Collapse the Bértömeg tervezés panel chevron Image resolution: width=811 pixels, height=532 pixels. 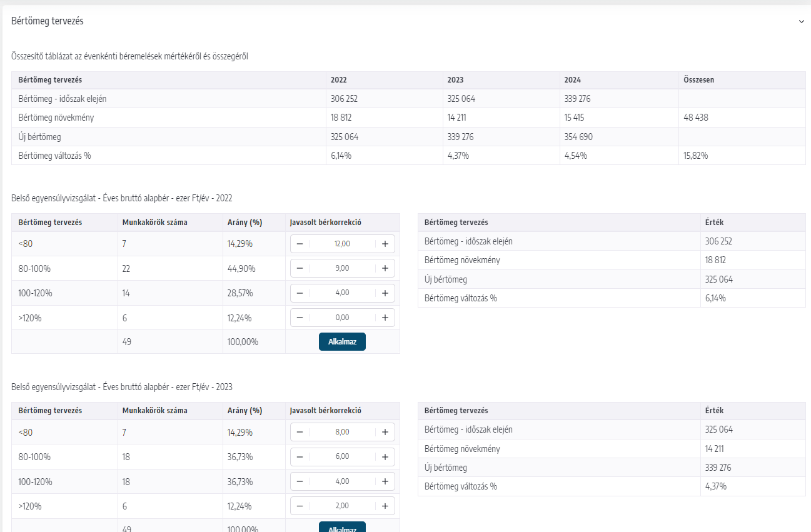pos(801,21)
